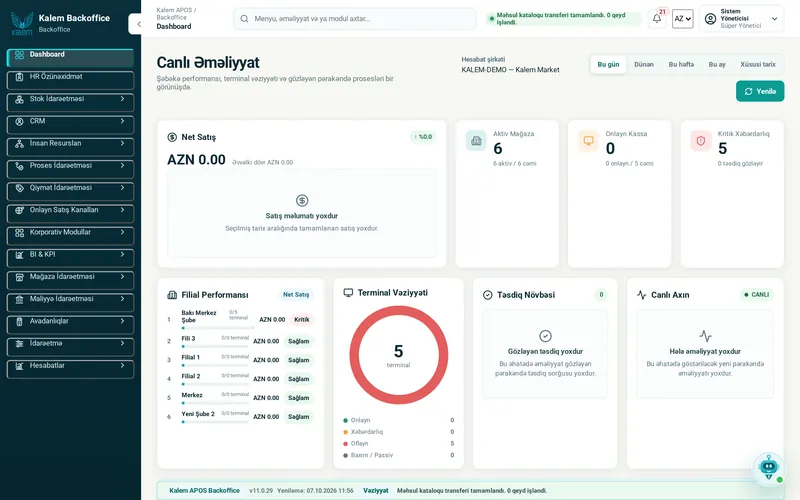The image size is (800, 500).
Task: Click the HR Özünəxidmət sidebar icon
Action: pos(19,77)
